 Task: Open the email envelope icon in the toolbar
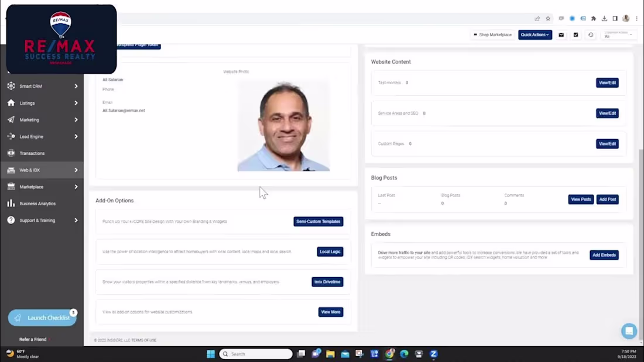point(561,35)
